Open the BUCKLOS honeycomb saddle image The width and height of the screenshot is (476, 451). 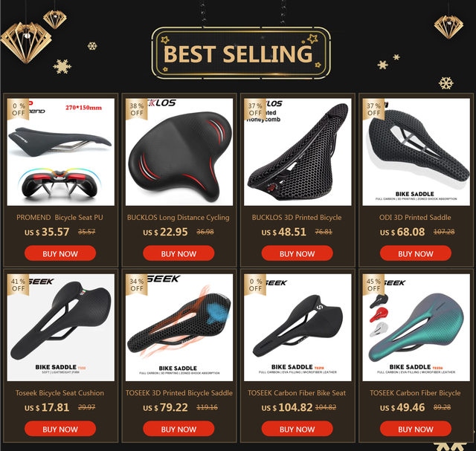(297, 152)
